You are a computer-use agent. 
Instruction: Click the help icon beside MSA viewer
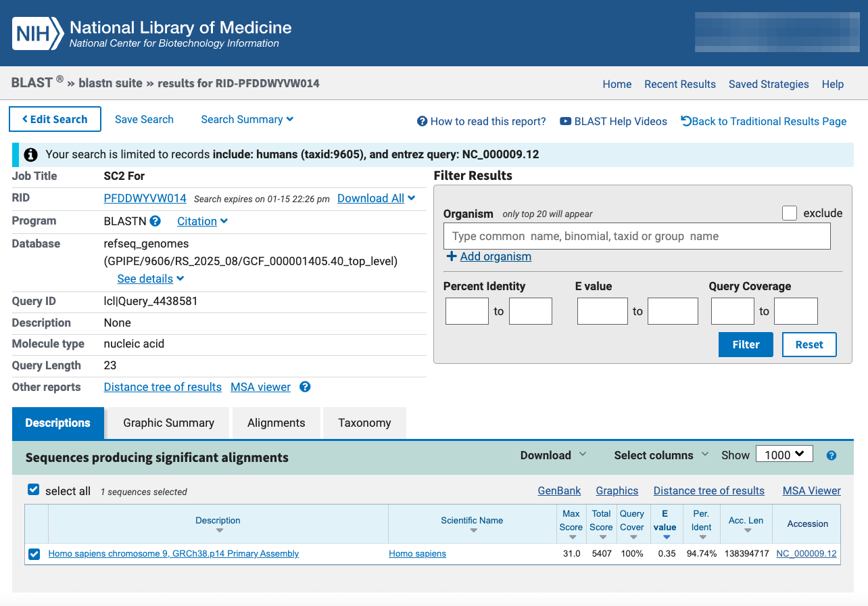point(305,387)
